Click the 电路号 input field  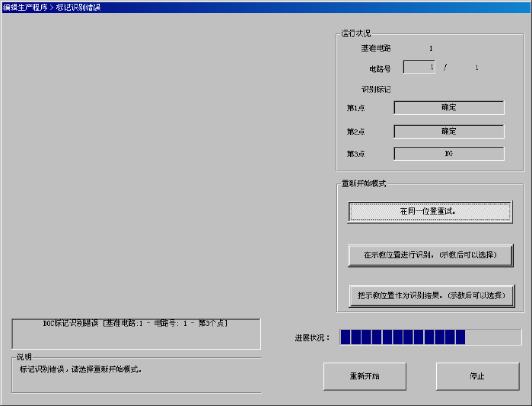coord(419,67)
